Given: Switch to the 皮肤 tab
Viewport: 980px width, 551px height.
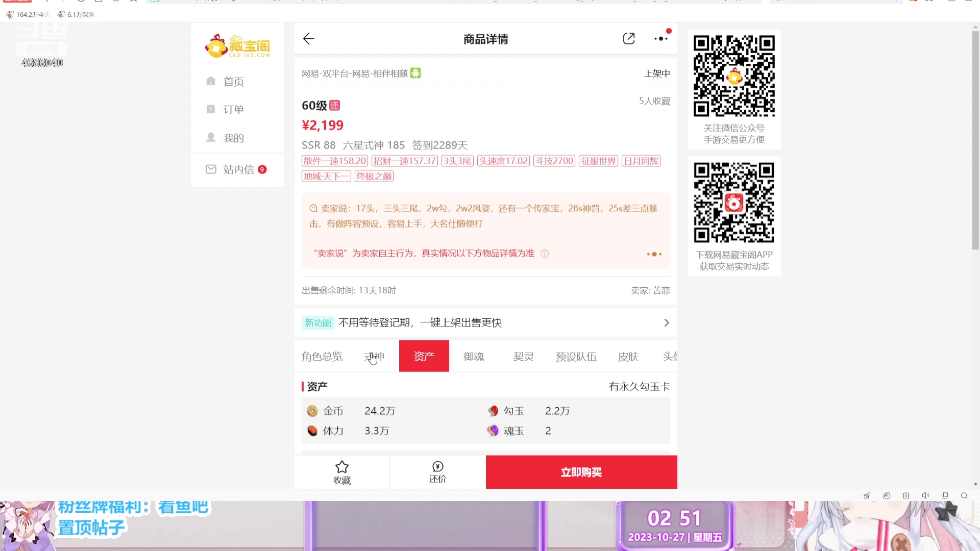Looking at the screenshot, I should [x=628, y=357].
